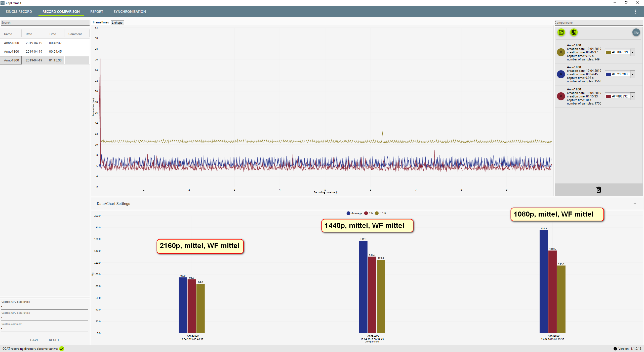Click the RESET button
The image size is (644, 352).
54,340
